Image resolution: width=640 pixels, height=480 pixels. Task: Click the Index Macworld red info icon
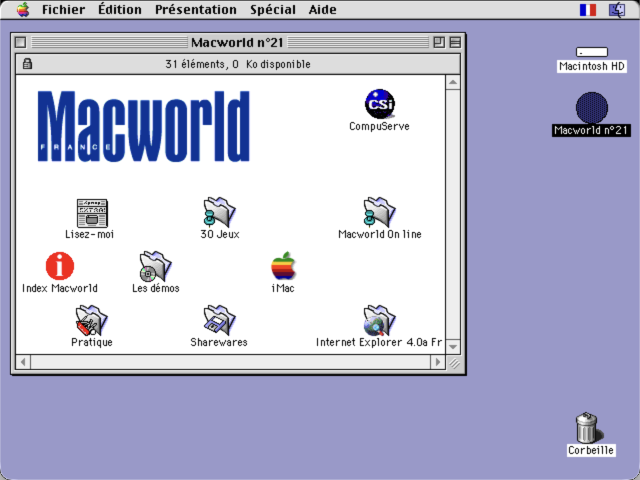tap(60, 266)
